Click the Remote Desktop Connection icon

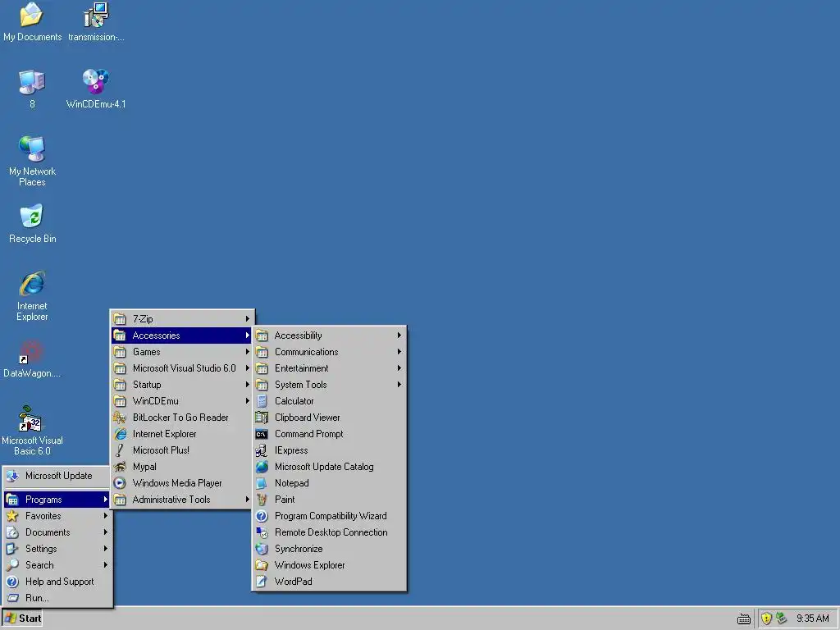262,532
